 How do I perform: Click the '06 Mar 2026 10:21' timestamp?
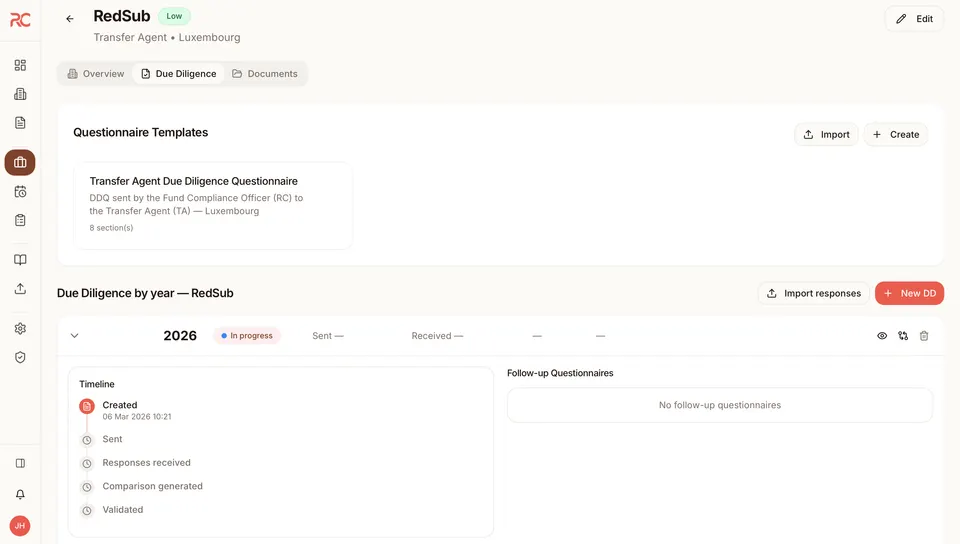137,417
